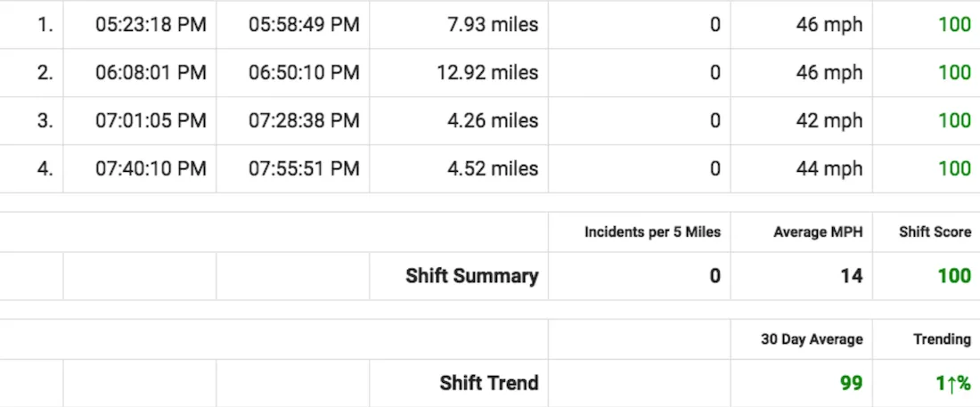
Task: Click the 06:08:01 PM start time
Action: click(x=151, y=73)
